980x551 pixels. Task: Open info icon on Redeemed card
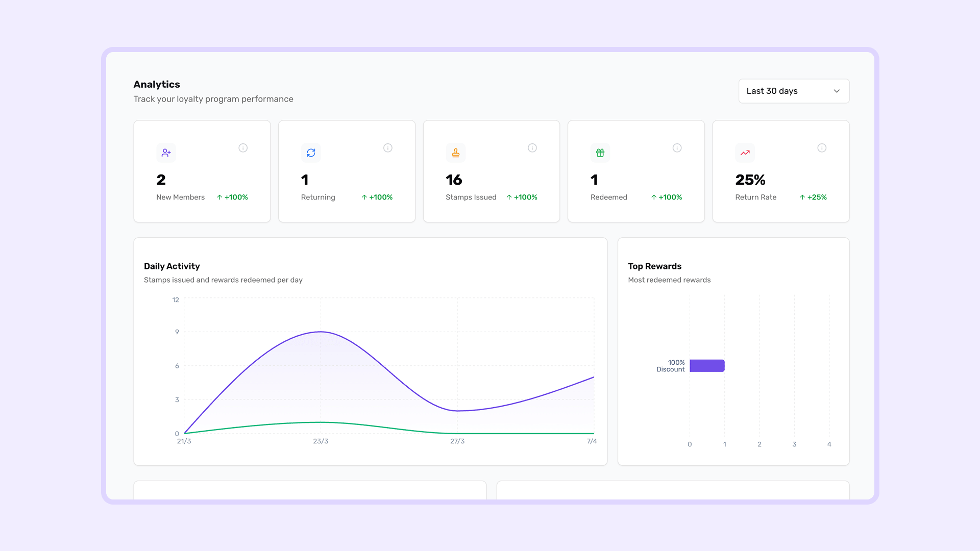point(677,148)
